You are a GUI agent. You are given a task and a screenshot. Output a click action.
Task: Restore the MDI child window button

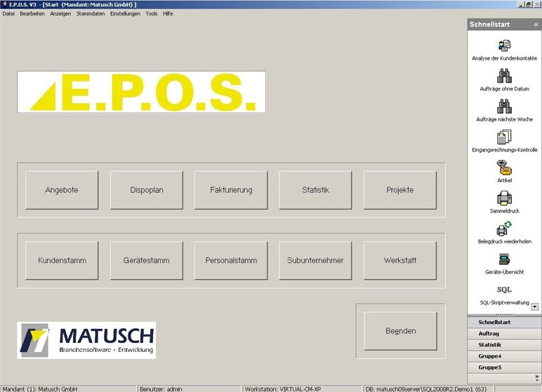click(529, 4)
